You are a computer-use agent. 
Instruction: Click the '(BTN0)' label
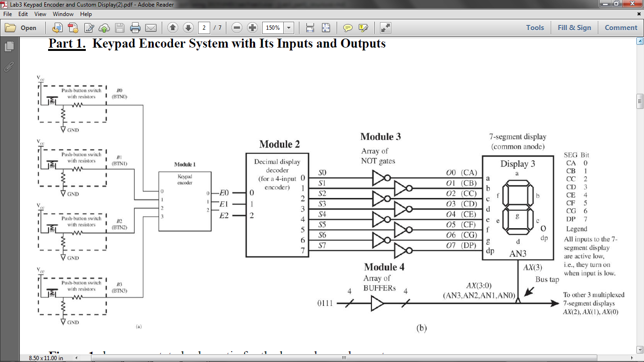coord(120,97)
